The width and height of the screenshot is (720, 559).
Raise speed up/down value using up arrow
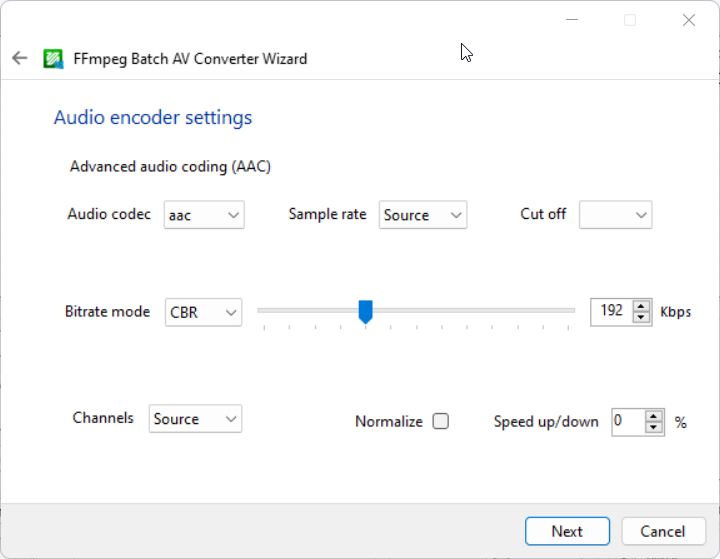pos(653,417)
